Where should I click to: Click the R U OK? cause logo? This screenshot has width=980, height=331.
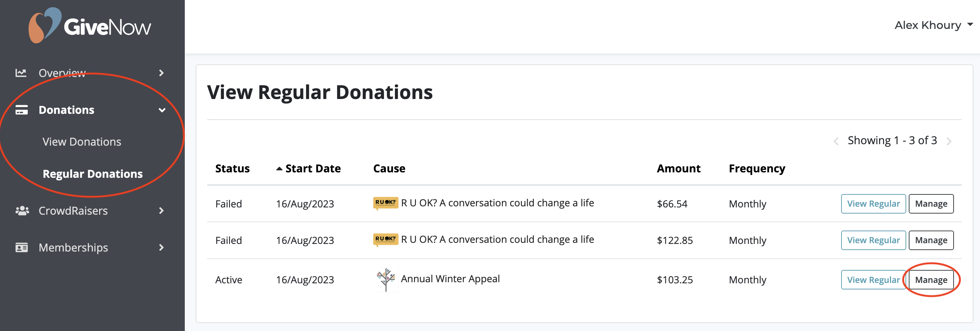click(385, 203)
